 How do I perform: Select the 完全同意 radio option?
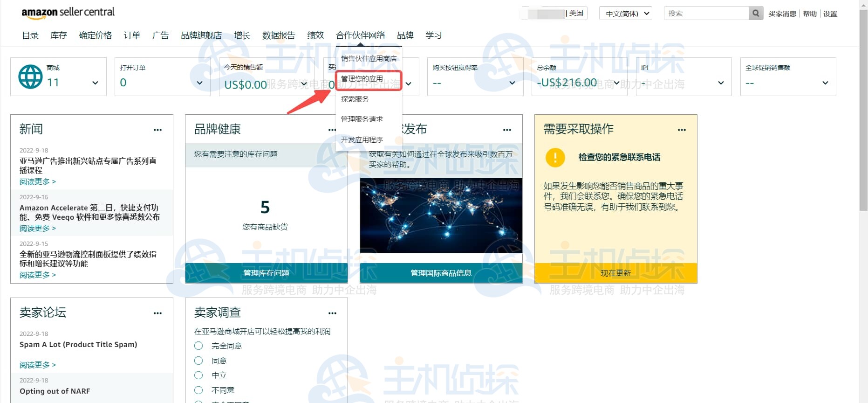(x=198, y=346)
